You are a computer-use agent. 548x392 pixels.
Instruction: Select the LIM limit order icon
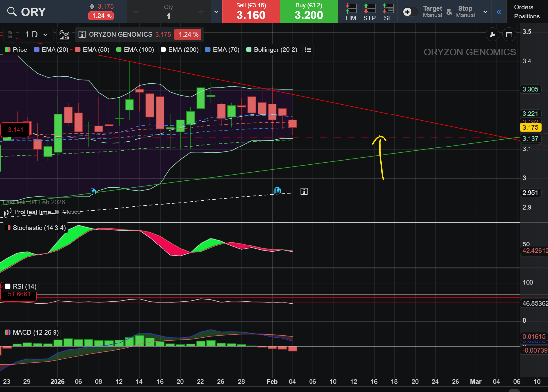(x=351, y=12)
